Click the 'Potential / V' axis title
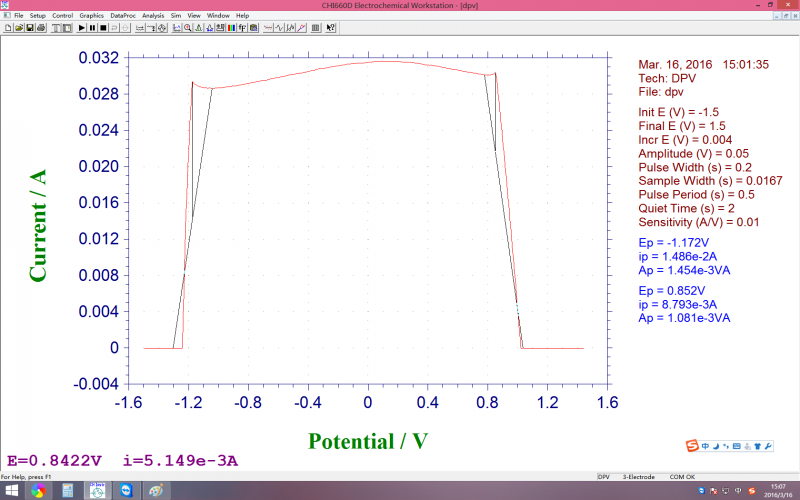Screen dimensions: 800x500 [x=368, y=441]
